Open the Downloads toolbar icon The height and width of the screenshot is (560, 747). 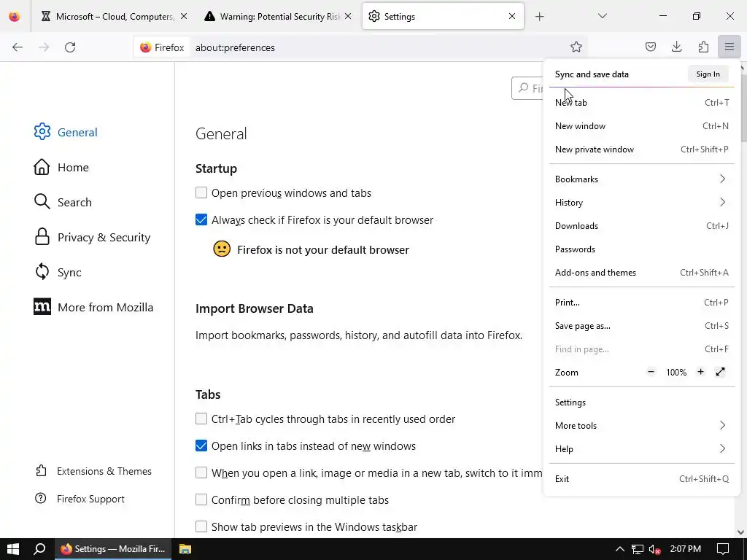coord(676,47)
